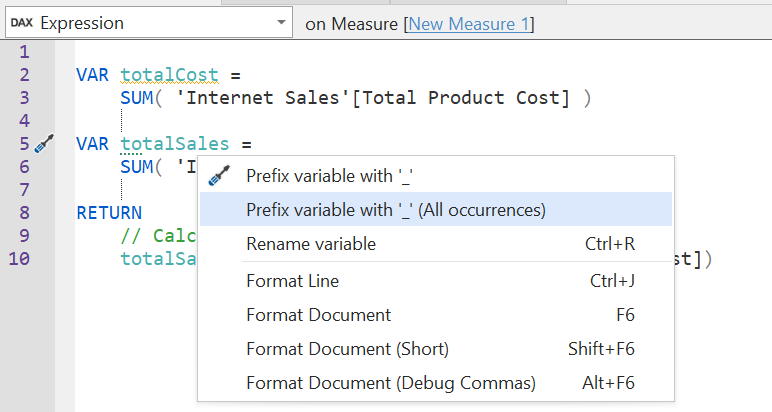The height and width of the screenshot is (412, 772).
Task: Select Format Line in the context menu
Action: (x=292, y=281)
